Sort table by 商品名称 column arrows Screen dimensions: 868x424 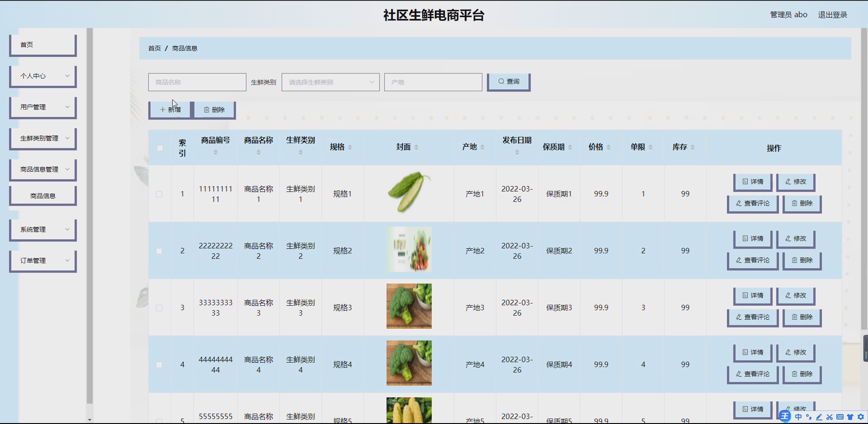258,153
